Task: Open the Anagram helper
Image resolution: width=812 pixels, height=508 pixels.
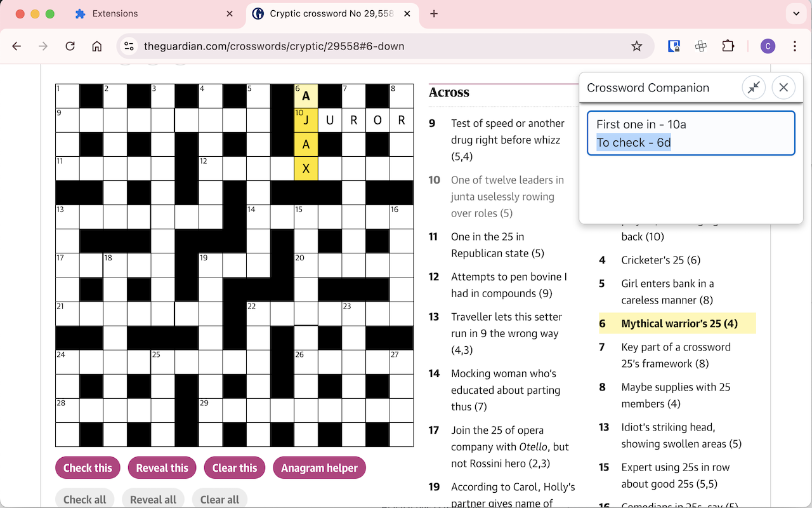Action: (x=320, y=468)
